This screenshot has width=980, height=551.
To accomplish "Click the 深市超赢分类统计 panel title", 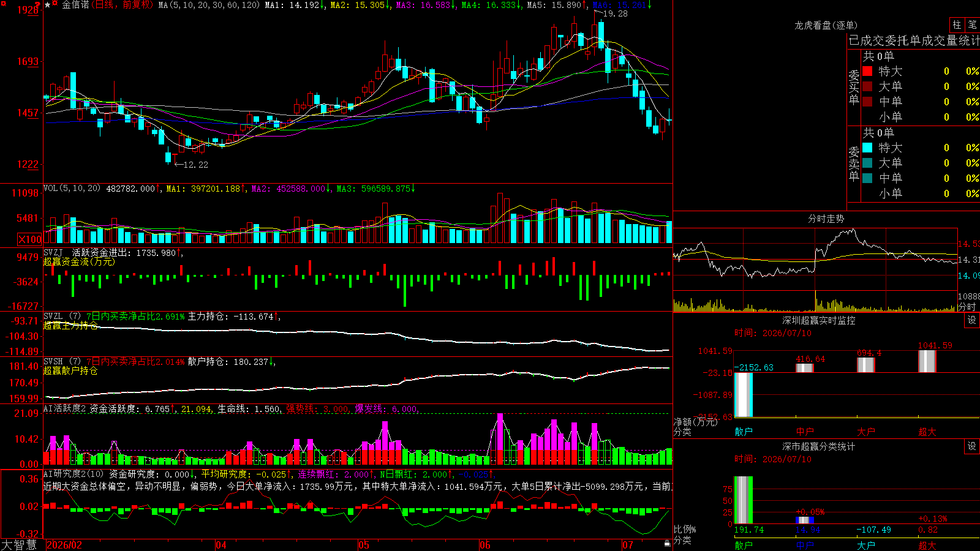I will tap(819, 446).
